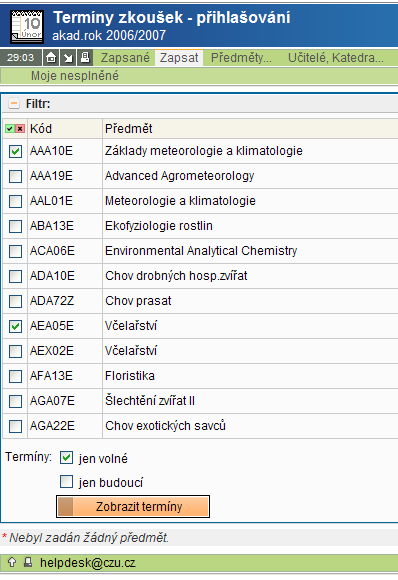Viewport: 398px width, 580px height.
Task: Switch to the Zapsané tab
Action: click(x=125, y=58)
